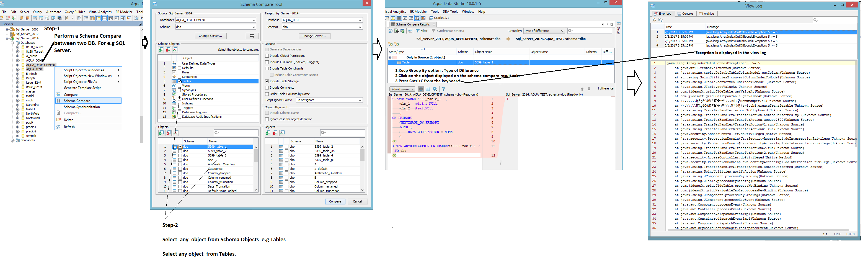Check the Views object type checkbox
This screenshot has height=277, width=868.
[180, 86]
